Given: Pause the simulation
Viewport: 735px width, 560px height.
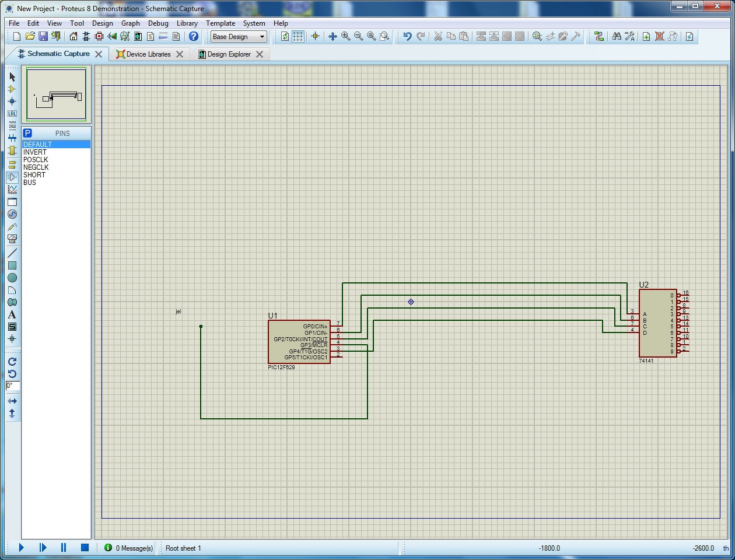Looking at the screenshot, I should click(64, 548).
